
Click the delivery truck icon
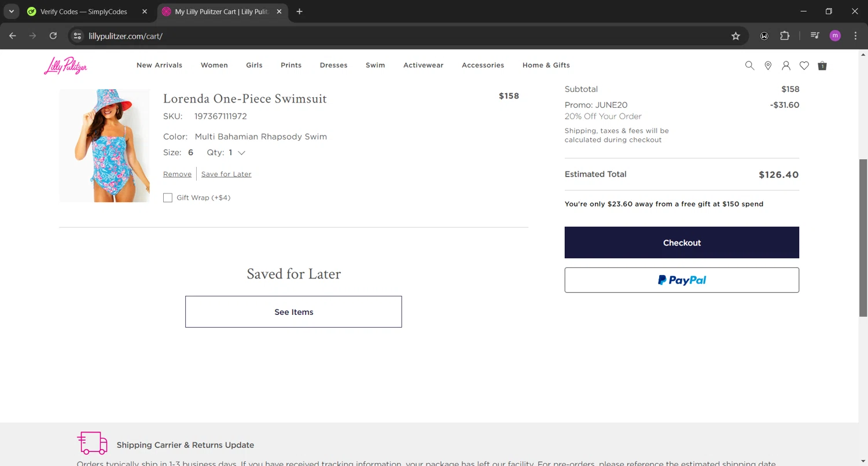tap(93, 443)
